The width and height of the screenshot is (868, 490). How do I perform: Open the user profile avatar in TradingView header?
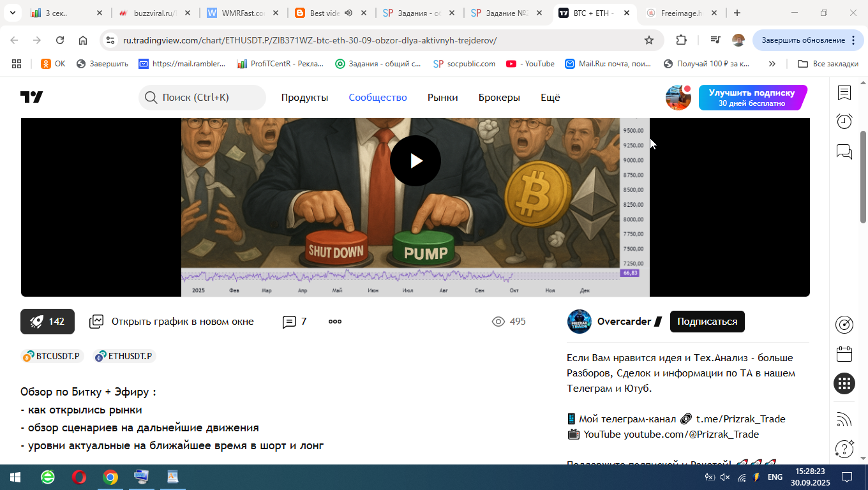click(678, 98)
